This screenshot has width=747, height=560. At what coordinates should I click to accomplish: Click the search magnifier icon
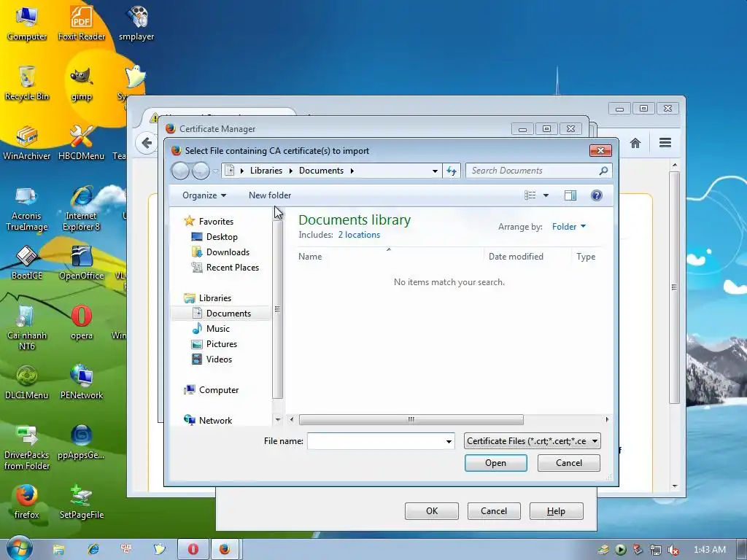click(603, 171)
